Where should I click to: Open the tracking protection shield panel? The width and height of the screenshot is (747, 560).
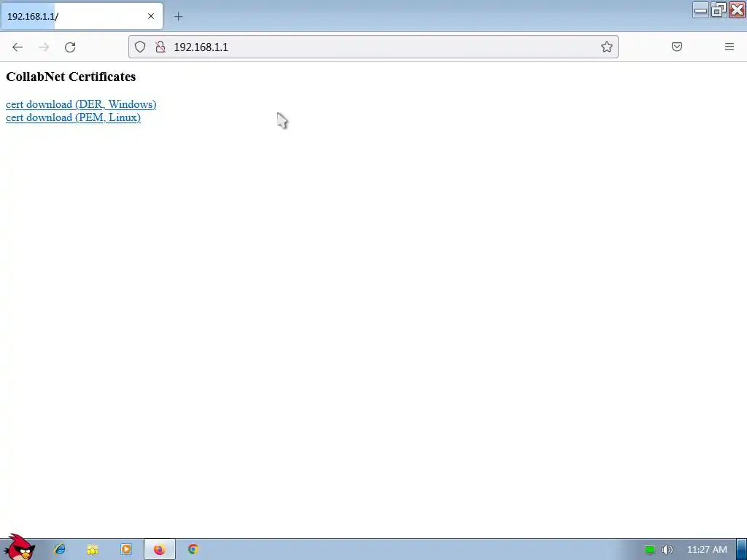pos(139,47)
